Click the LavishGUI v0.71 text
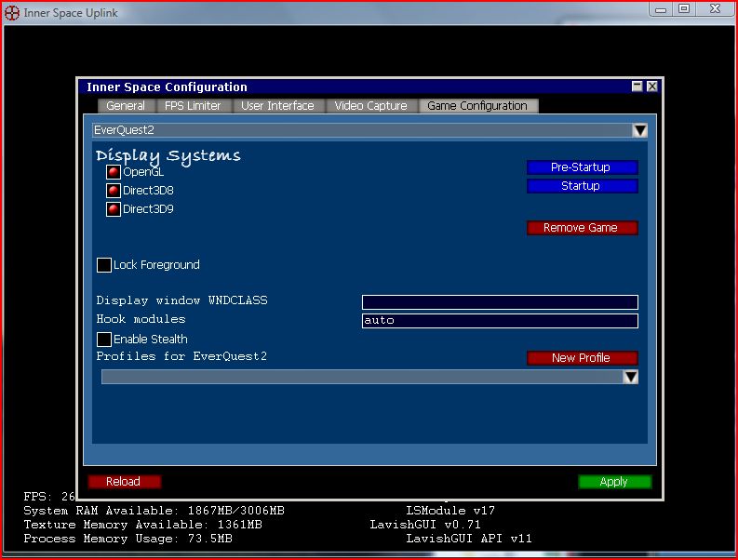 point(425,525)
